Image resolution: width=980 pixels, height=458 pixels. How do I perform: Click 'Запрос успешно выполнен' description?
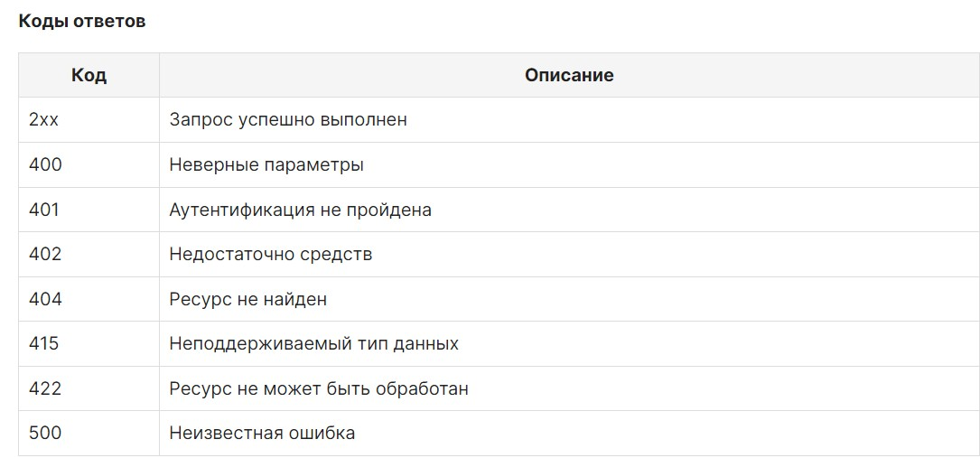tap(288, 119)
